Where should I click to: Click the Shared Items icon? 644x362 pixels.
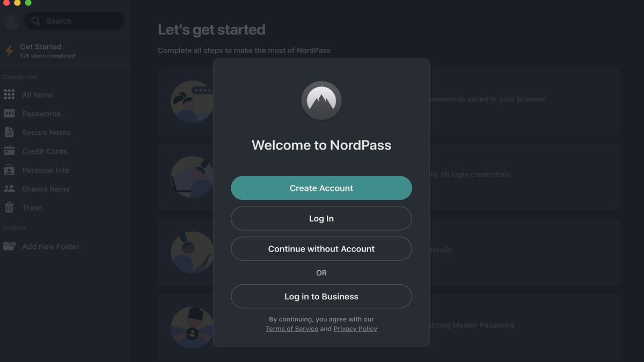[10, 188]
